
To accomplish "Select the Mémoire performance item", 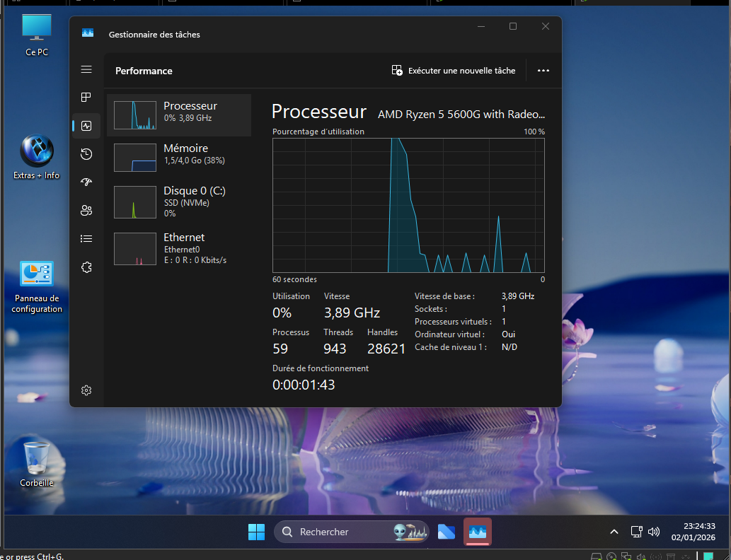I will [179, 157].
